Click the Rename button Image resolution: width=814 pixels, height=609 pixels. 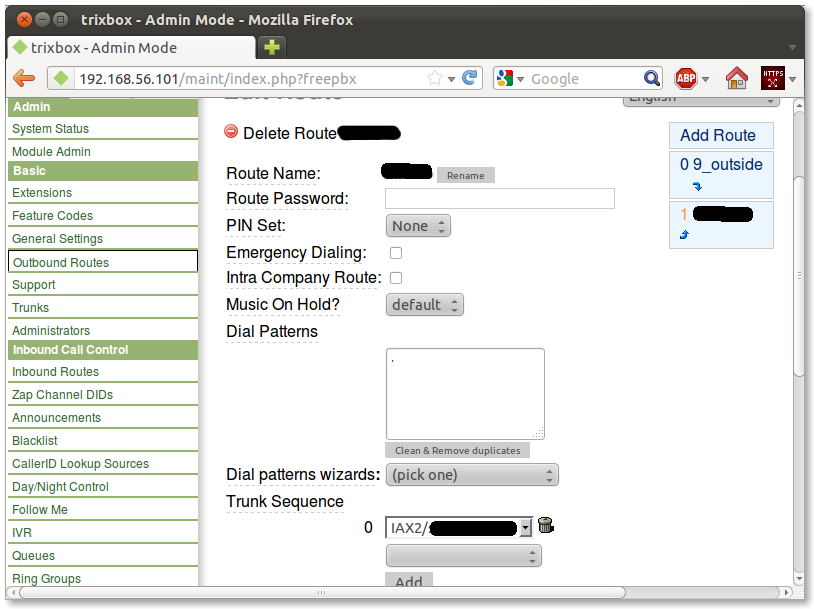point(466,175)
